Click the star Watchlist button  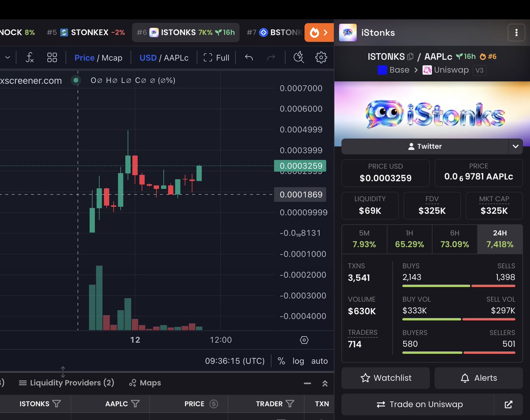point(386,378)
